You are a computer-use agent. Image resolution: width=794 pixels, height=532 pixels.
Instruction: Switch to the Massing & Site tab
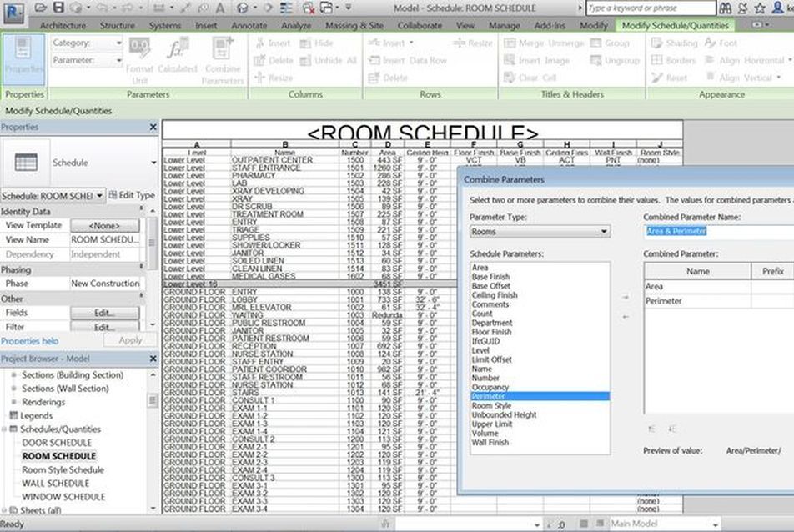point(354,25)
